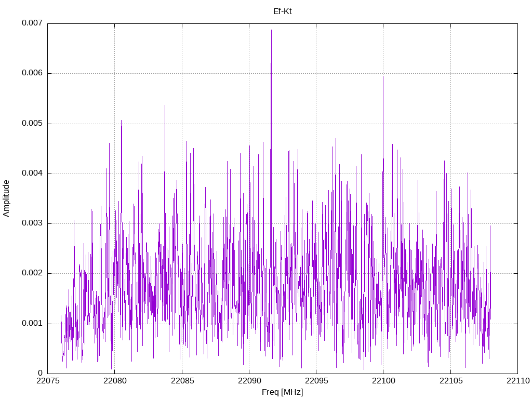Select the 22080 x-axis tick label
532x399 pixels.
point(114,382)
